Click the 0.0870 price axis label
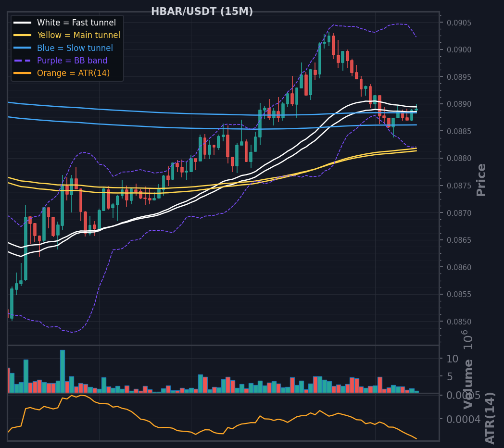Image resolution: width=504 pixels, height=448 pixels. (459, 213)
